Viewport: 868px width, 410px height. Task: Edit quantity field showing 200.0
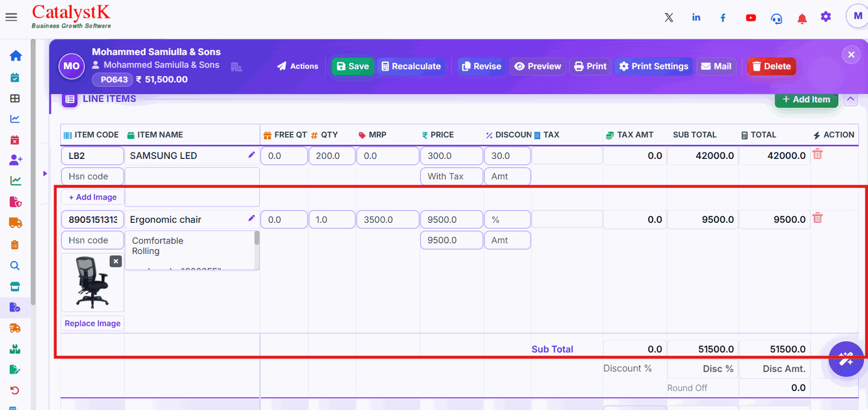point(332,156)
